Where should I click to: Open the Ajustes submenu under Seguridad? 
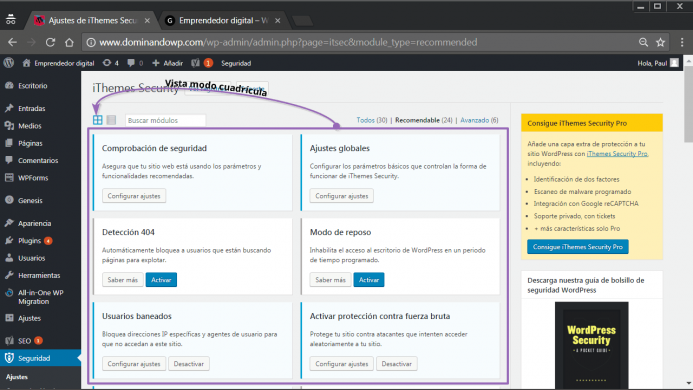click(x=17, y=377)
